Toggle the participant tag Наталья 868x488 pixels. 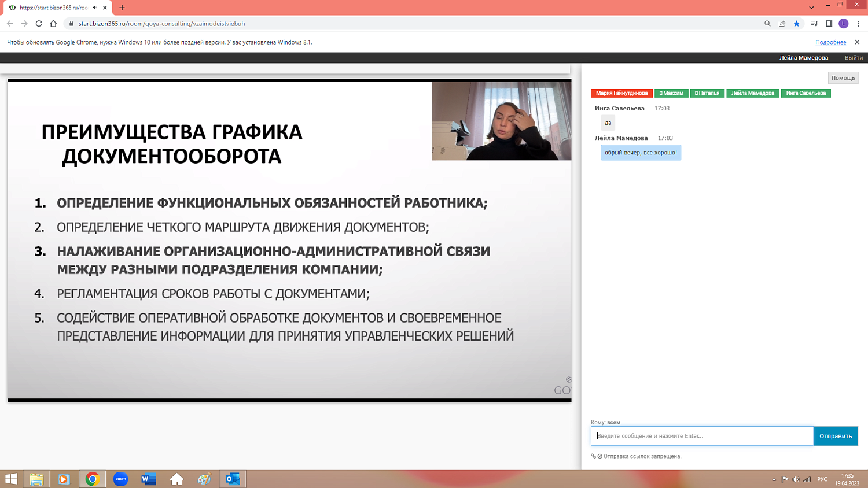(x=707, y=93)
